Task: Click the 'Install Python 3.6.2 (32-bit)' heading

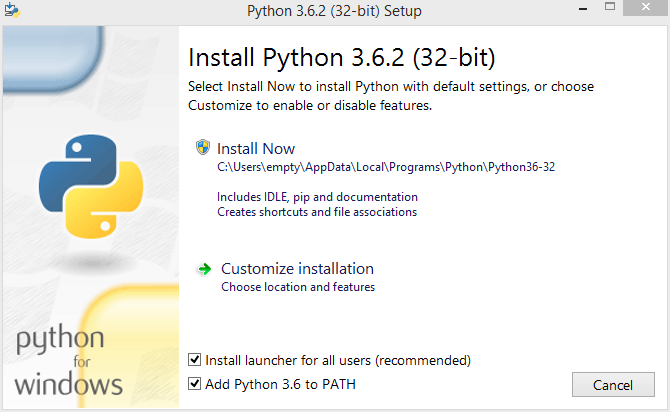Action: click(x=342, y=58)
